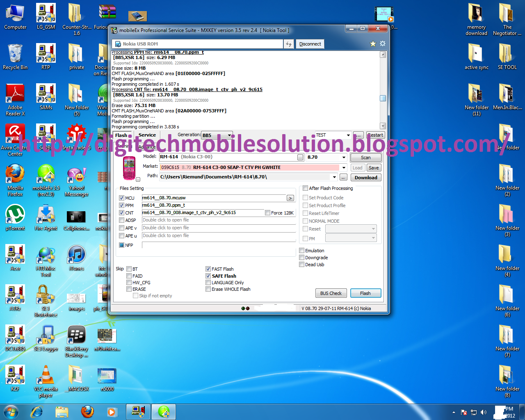The image size is (525, 420).
Task: Click the volume icon in the system tray
Action: [484, 412]
